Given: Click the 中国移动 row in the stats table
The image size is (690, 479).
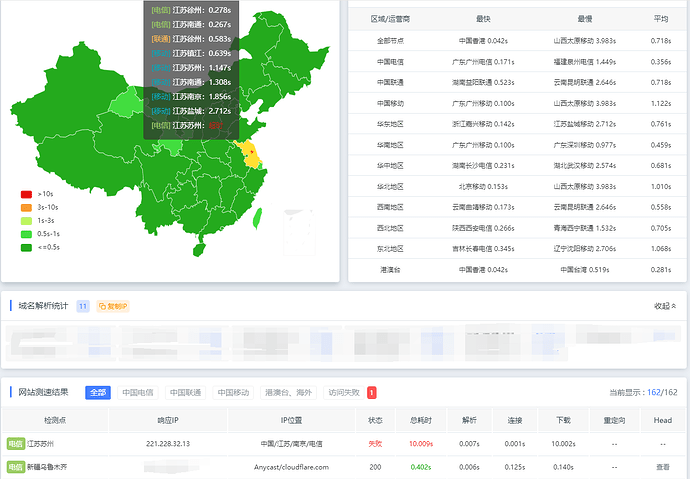Looking at the screenshot, I should (518, 103).
